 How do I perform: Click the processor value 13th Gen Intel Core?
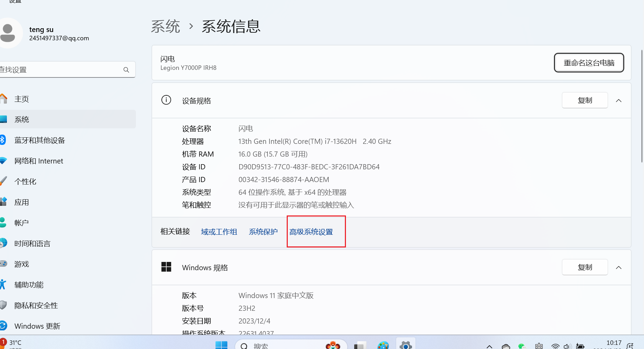click(x=315, y=141)
